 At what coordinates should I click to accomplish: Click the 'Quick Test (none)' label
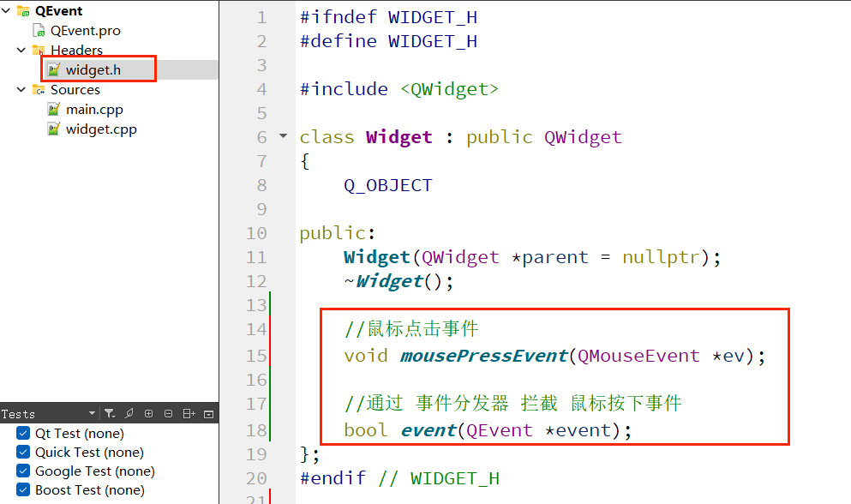point(89,453)
